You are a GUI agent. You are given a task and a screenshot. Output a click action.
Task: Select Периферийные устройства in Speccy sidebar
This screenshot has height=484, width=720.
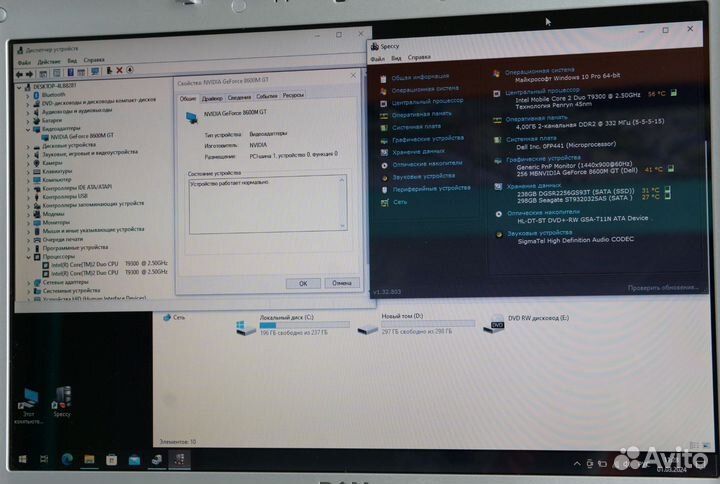(431, 188)
